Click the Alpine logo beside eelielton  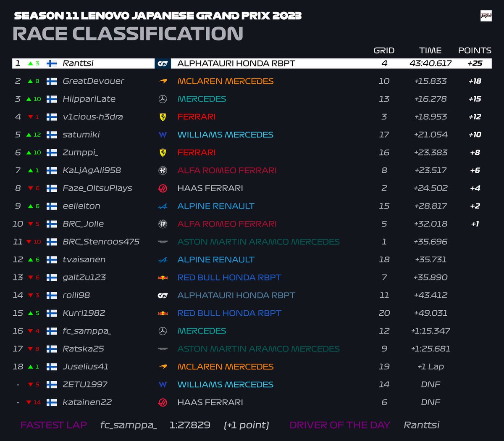pos(163,206)
